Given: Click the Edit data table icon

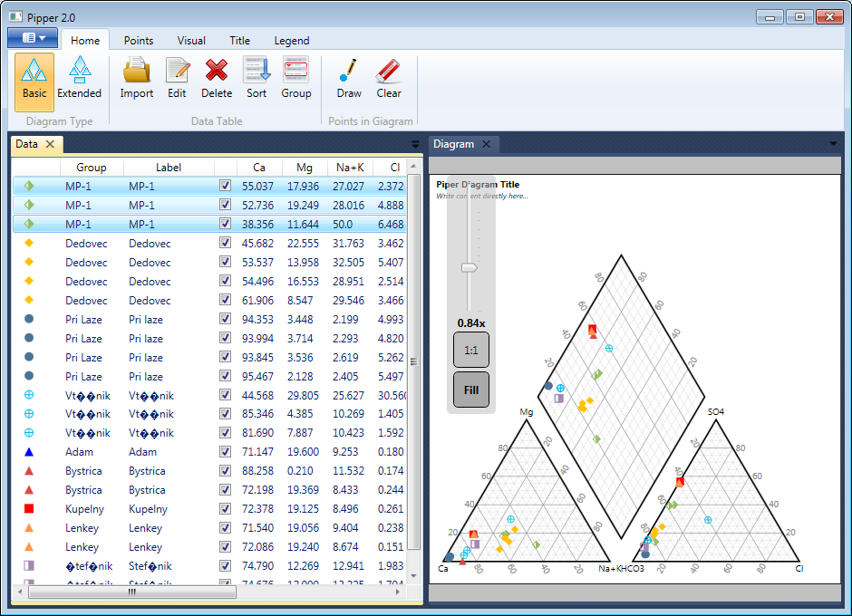Looking at the screenshot, I should 177,78.
